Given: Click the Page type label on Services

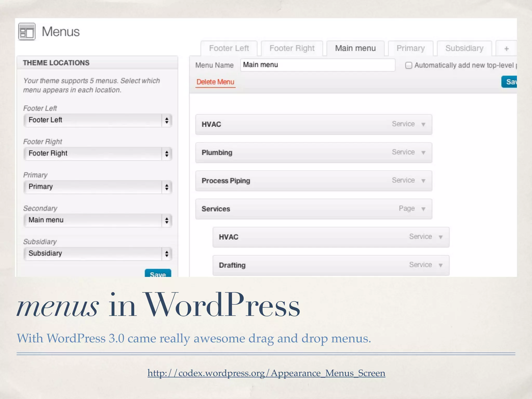Looking at the screenshot, I should click(x=407, y=208).
